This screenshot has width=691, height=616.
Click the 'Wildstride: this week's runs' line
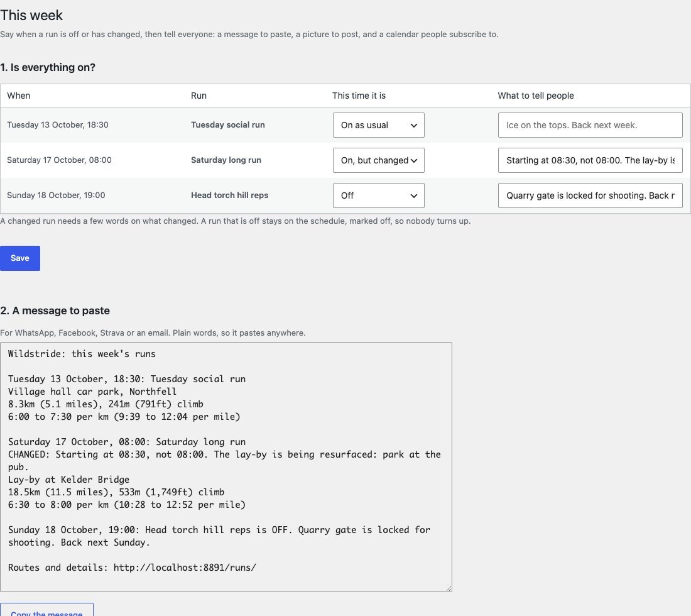[82, 354]
